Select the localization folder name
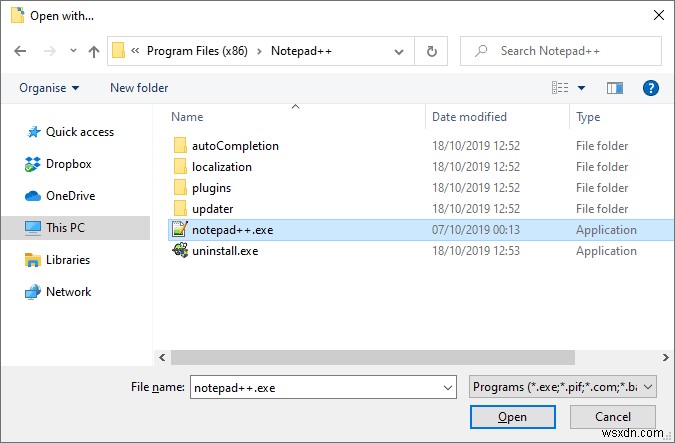Image resolution: width=675 pixels, height=443 pixels. [222, 167]
